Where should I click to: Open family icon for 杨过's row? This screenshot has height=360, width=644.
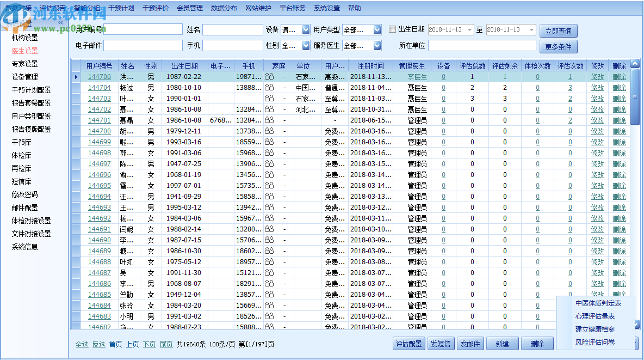[269, 88]
